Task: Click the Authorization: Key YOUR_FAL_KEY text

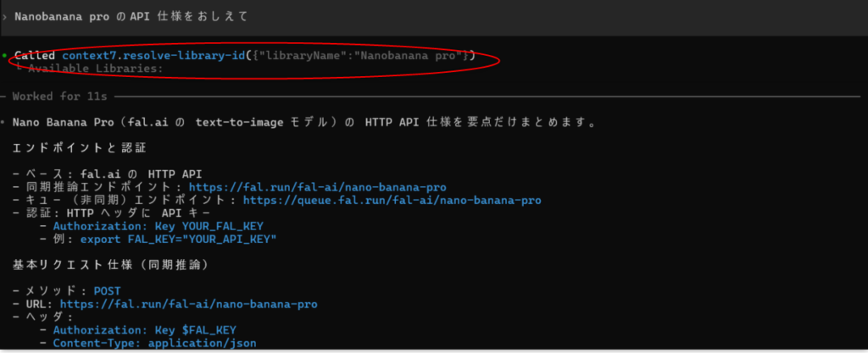Action: [x=158, y=226]
